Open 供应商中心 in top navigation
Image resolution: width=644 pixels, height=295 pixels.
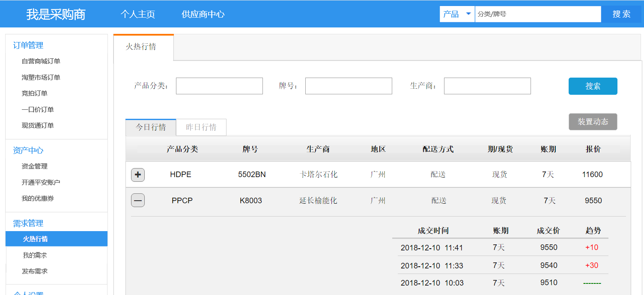pyautogui.click(x=203, y=14)
